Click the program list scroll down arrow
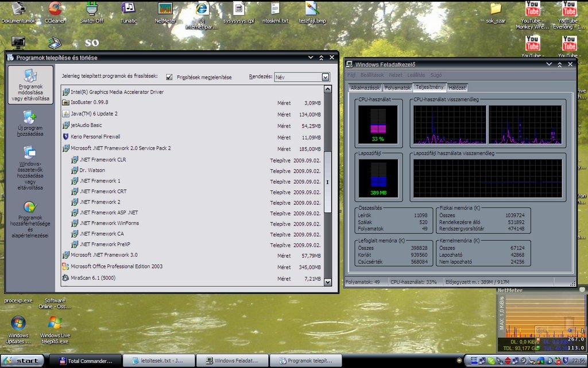Screen dimensions: 588x368 click(327, 282)
